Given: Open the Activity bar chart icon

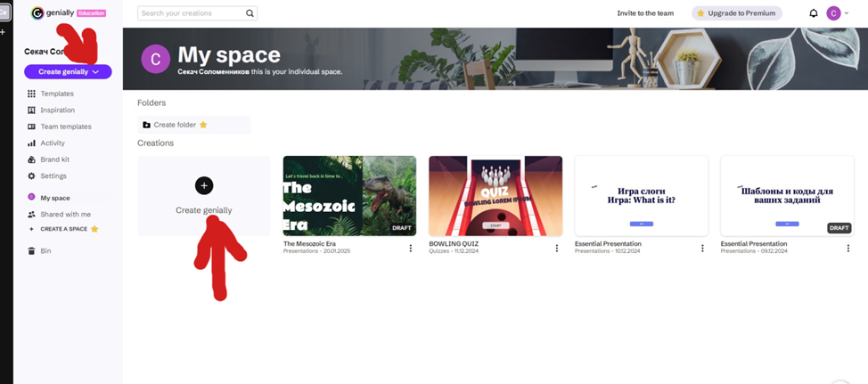Looking at the screenshot, I should click(x=31, y=143).
